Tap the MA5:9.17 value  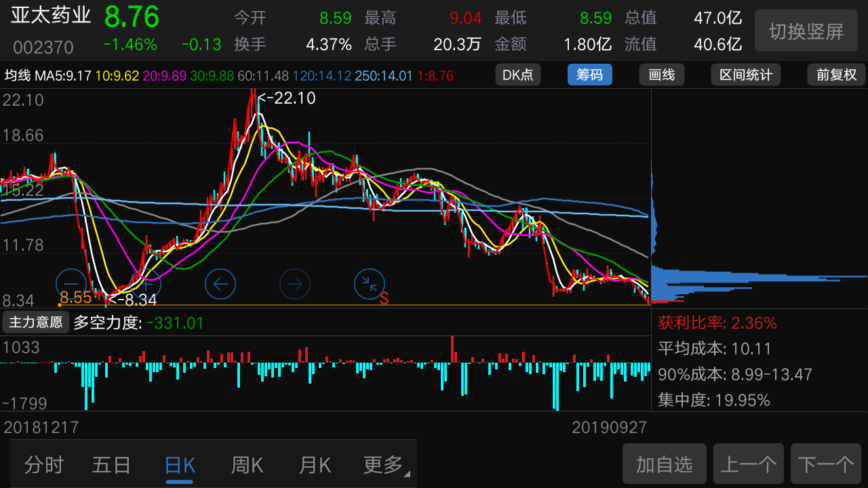[63, 75]
